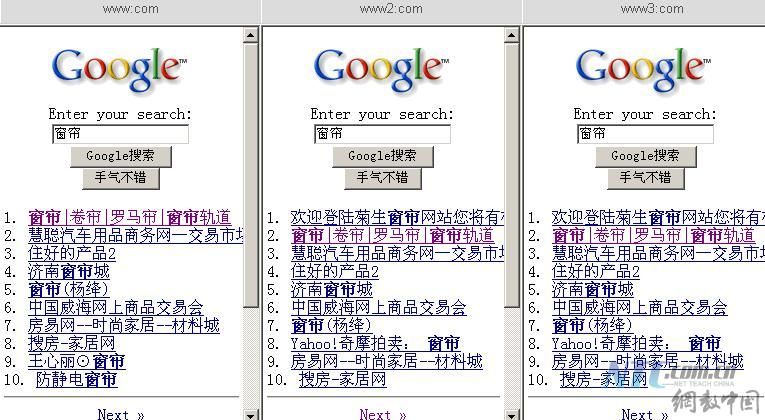
Task: Open result 6 中国威海网上商品交易会 in www.com pane
Action: 116,308
